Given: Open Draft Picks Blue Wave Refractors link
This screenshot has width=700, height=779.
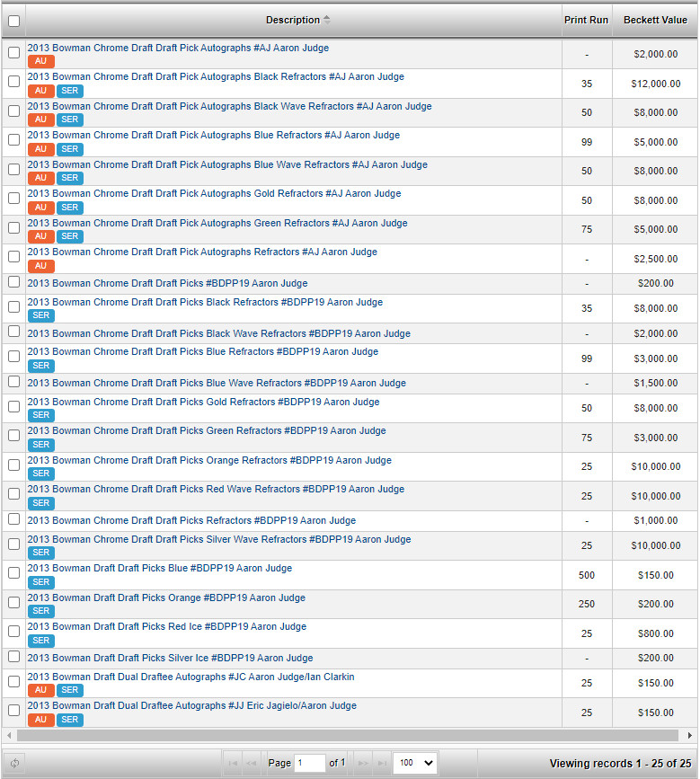Looking at the screenshot, I should click(x=217, y=383).
